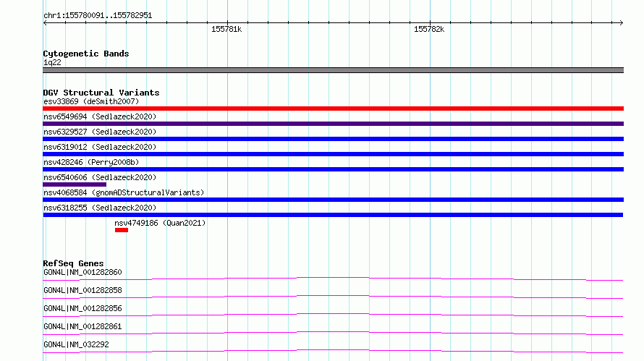Click the gray 1q22 cytogenetic band bar

[x=333, y=70]
